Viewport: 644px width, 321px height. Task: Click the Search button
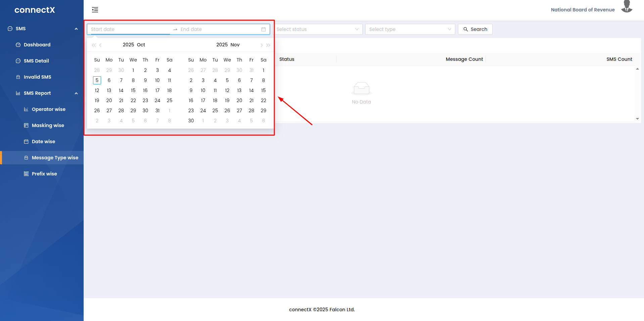point(475,29)
